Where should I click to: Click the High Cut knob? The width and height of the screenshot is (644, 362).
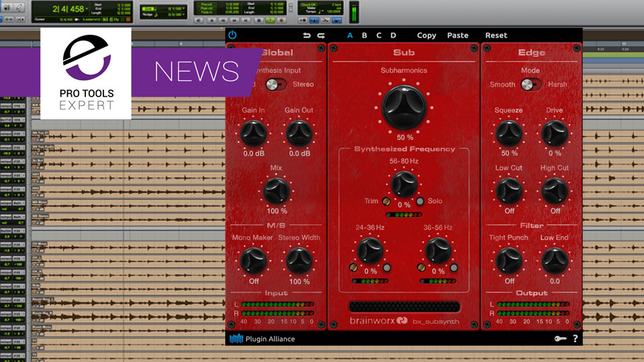(x=555, y=191)
